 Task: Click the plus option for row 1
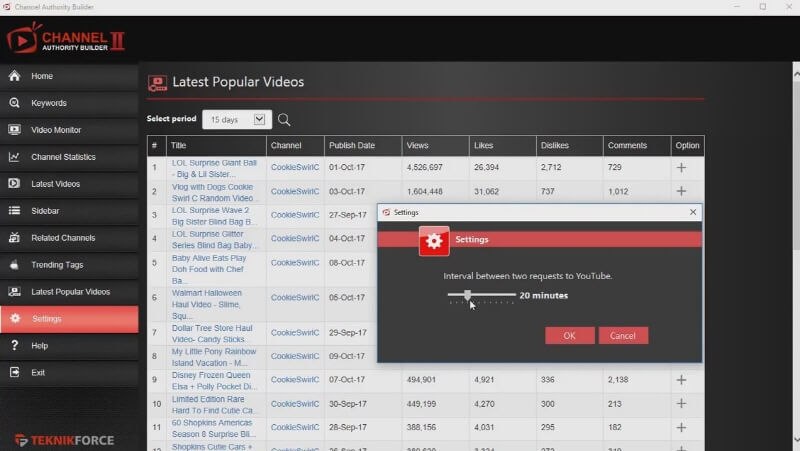(681, 167)
